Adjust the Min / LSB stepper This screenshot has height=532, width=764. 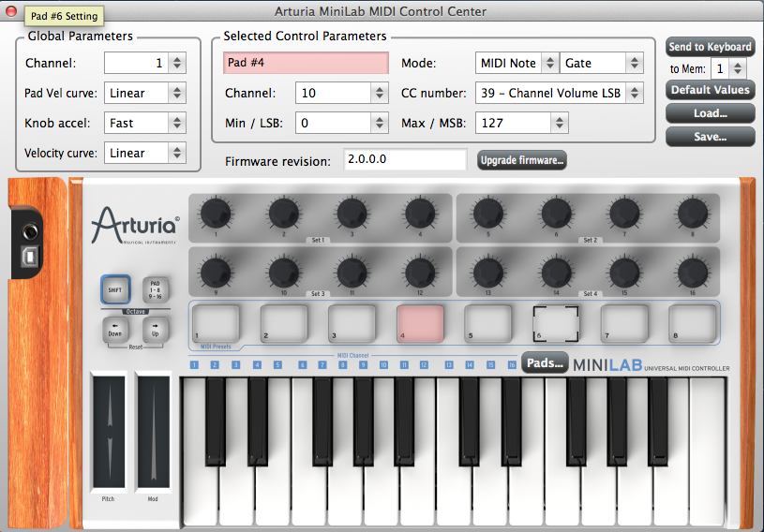(x=380, y=123)
